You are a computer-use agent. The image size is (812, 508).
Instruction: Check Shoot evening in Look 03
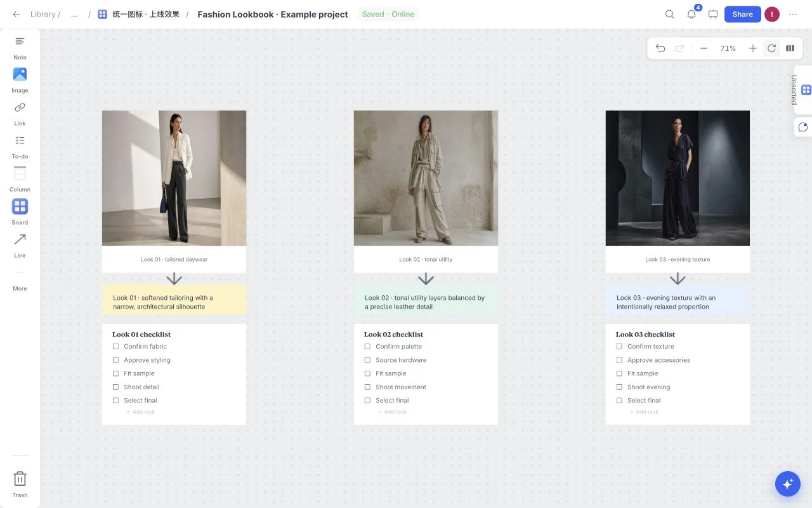[619, 387]
